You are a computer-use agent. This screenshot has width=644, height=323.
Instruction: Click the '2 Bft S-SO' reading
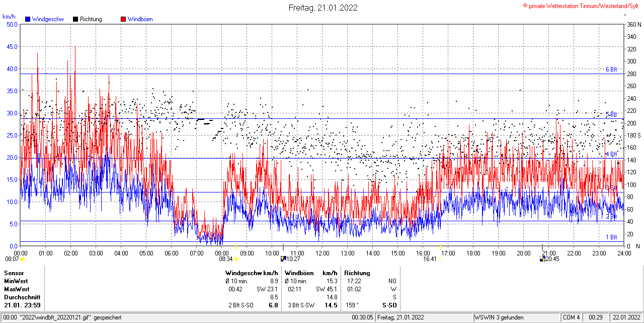241,305
